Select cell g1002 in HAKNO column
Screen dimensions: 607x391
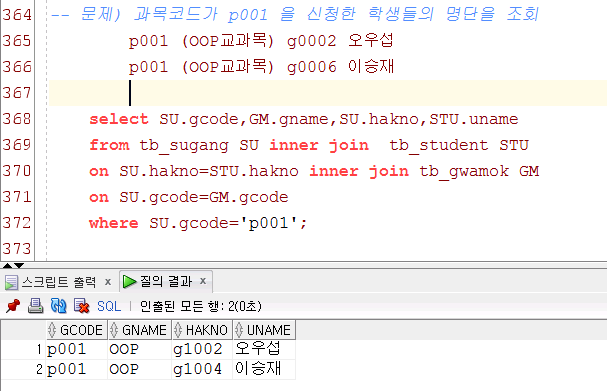(202, 349)
